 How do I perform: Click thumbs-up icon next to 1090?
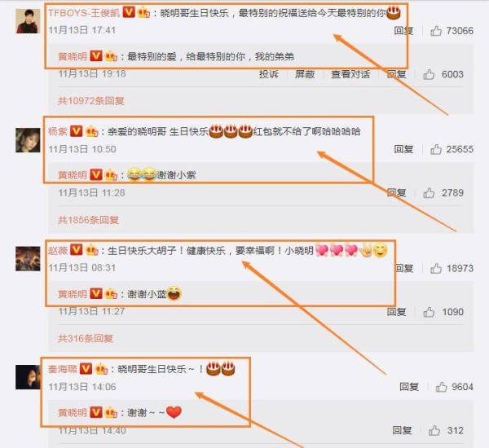(429, 312)
